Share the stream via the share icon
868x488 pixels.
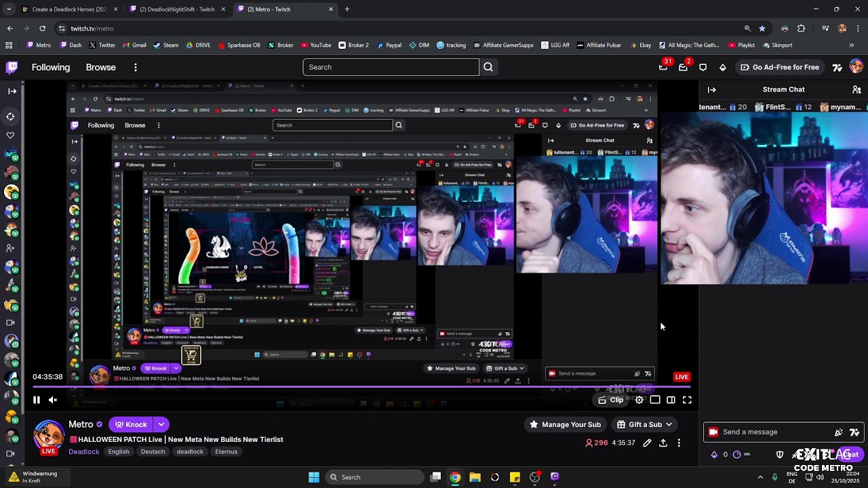pos(663,443)
